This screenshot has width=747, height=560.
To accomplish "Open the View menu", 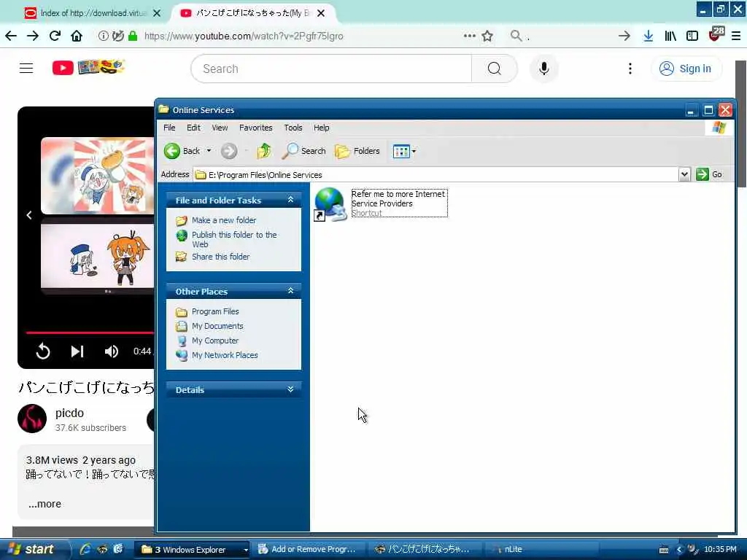I will [220, 128].
